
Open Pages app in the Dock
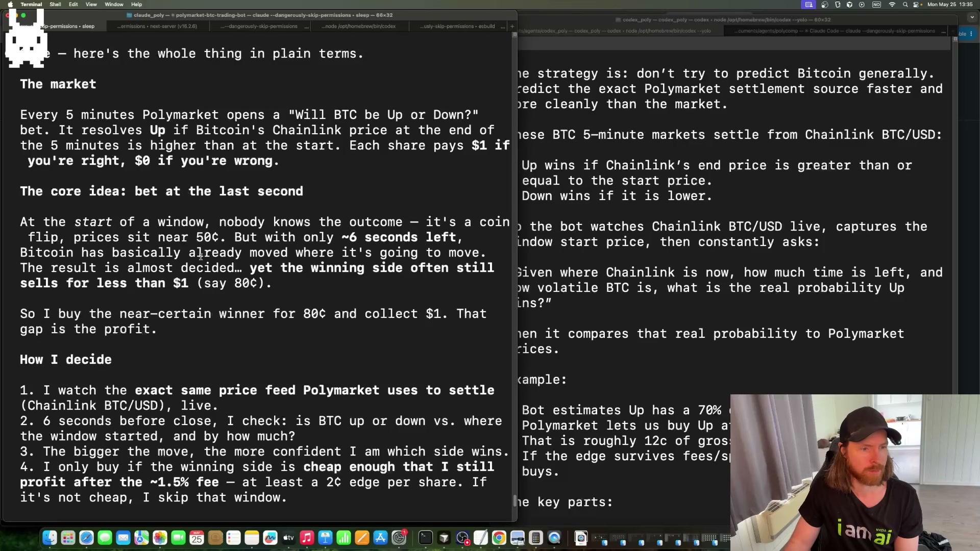(x=362, y=538)
